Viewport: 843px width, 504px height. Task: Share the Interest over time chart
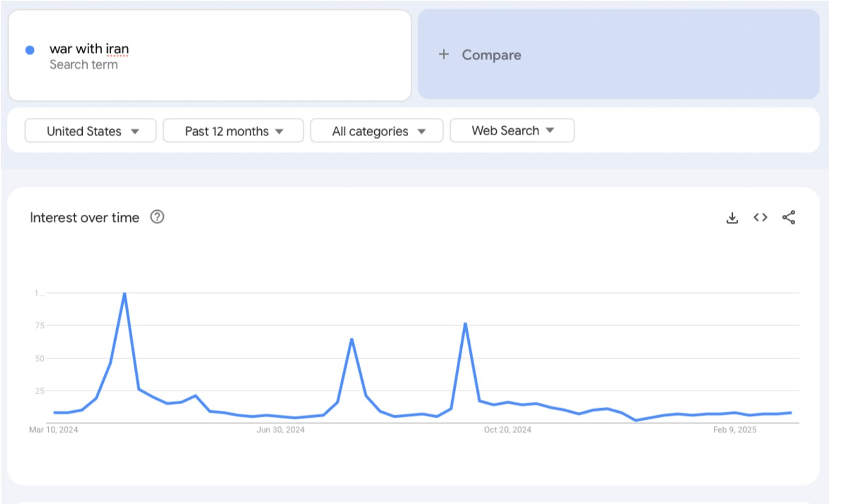click(x=789, y=218)
